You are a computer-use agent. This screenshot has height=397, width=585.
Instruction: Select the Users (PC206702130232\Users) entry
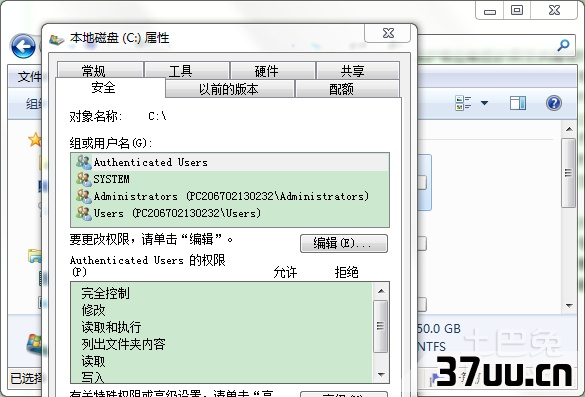tap(230, 213)
